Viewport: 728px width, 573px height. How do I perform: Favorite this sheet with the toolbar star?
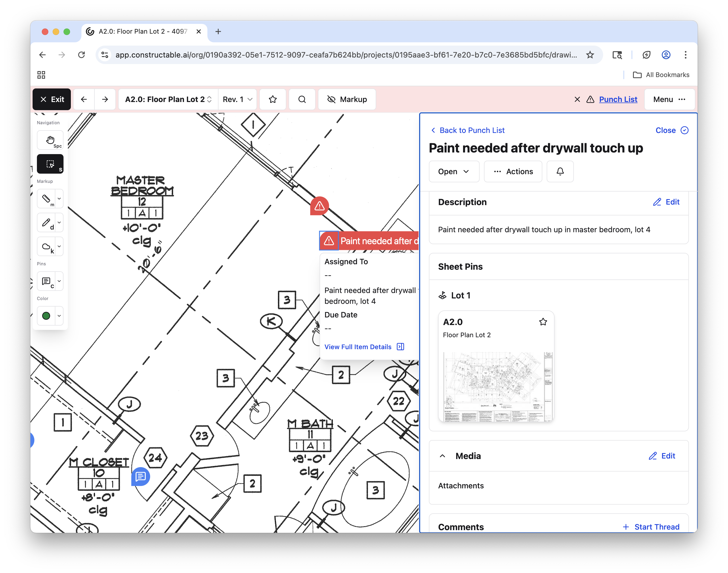click(x=273, y=99)
